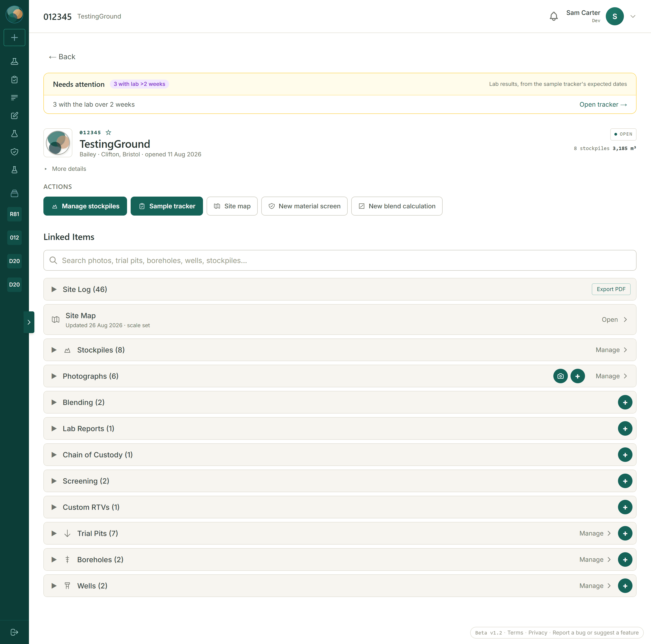The image size is (651, 644).
Task: Start a New blend calculation
Action: 397,206
